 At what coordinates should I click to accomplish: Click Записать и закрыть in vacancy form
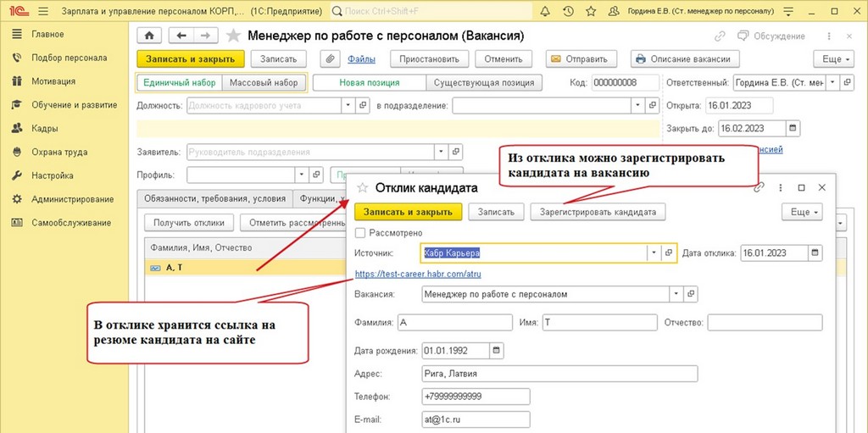click(x=191, y=58)
